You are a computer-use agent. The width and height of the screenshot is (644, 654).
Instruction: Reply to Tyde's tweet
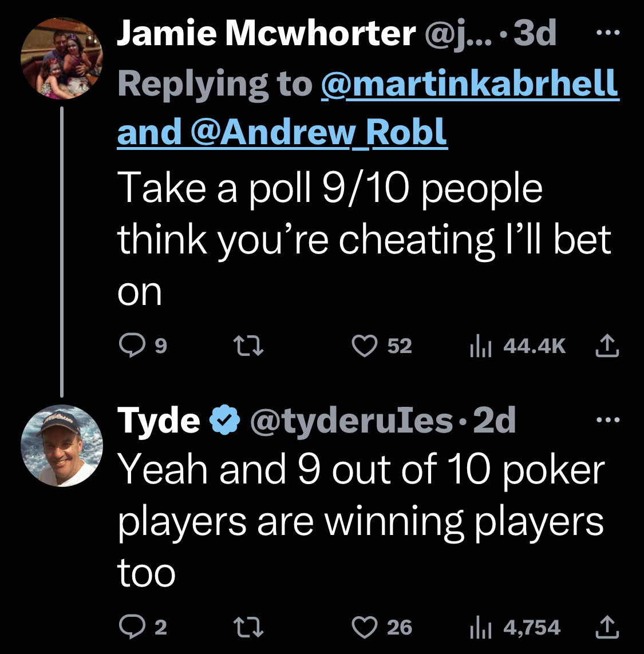tap(143, 627)
